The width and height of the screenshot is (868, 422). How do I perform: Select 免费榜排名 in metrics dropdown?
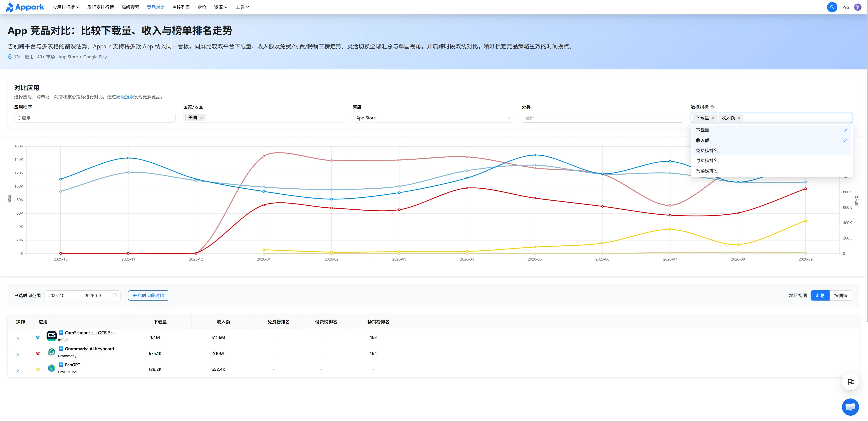(x=771, y=150)
